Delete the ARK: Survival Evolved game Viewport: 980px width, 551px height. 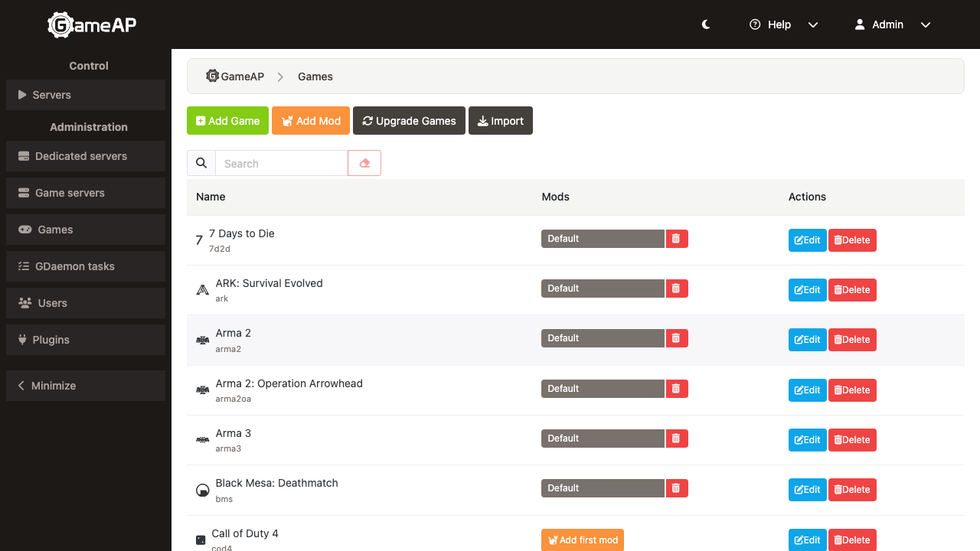coord(852,290)
